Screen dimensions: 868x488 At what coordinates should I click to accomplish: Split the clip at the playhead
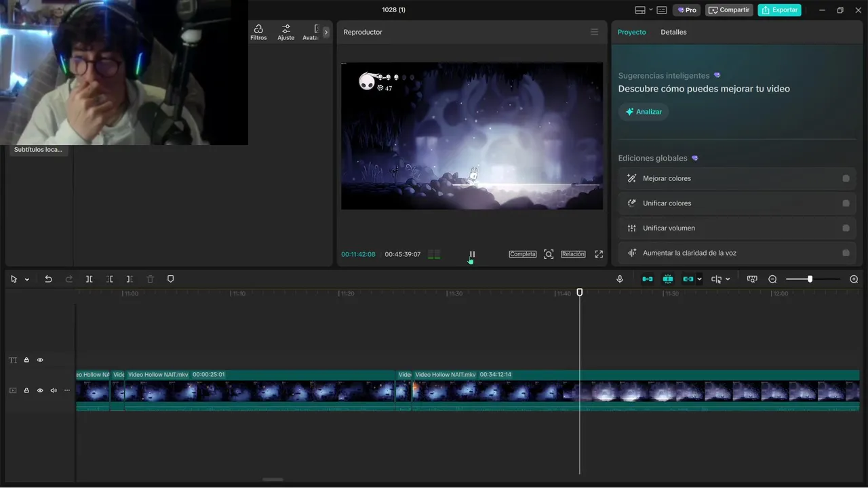coord(89,279)
